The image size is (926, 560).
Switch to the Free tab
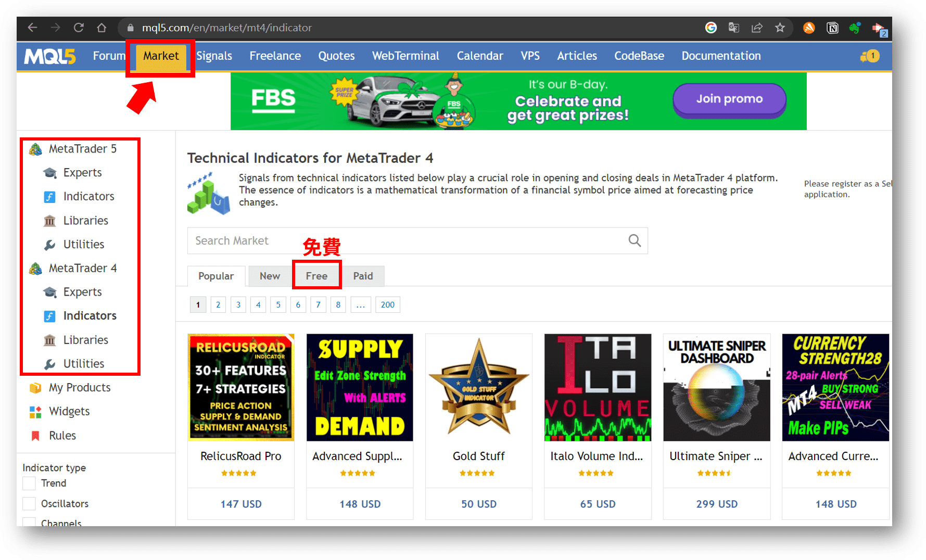coord(316,276)
